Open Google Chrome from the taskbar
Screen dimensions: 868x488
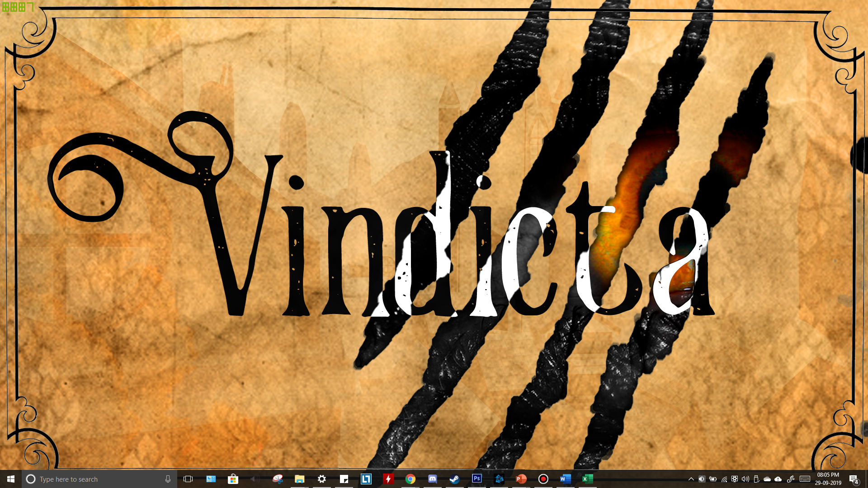[x=410, y=479]
